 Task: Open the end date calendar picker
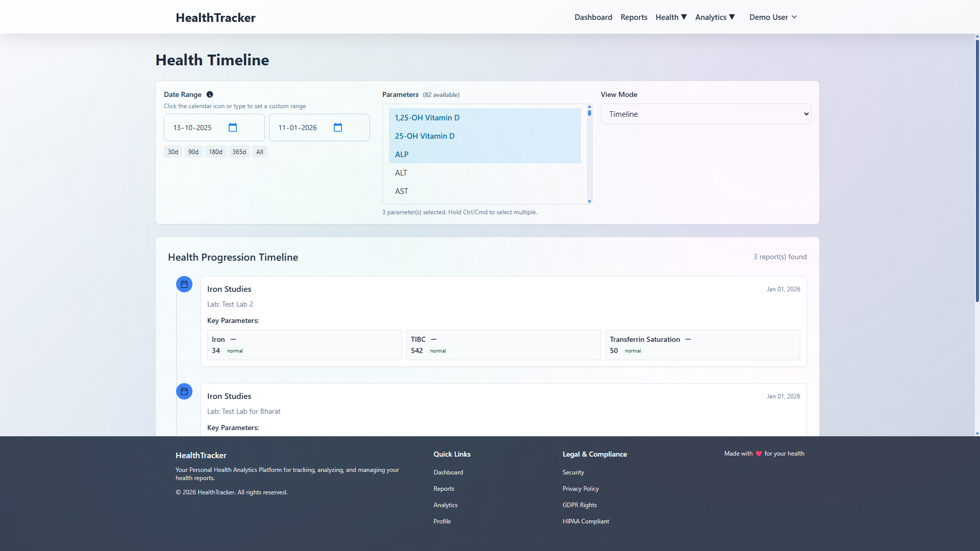(x=337, y=128)
